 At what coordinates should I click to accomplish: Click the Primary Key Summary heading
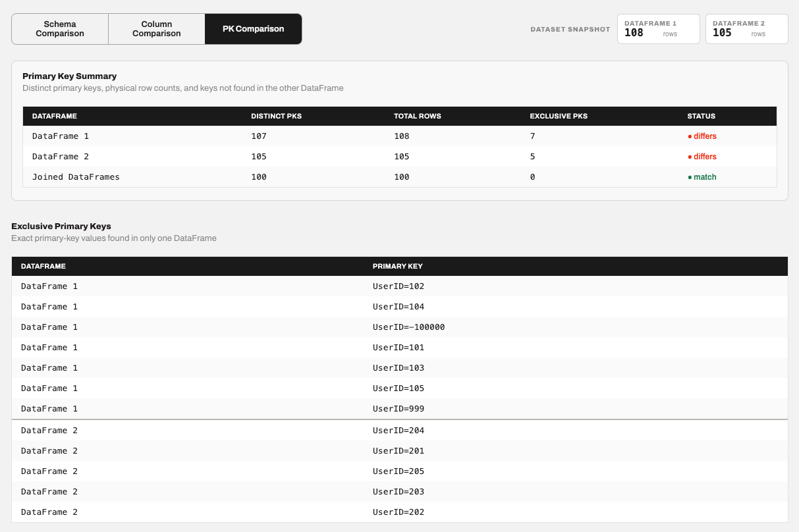click(x=69, y=76)
